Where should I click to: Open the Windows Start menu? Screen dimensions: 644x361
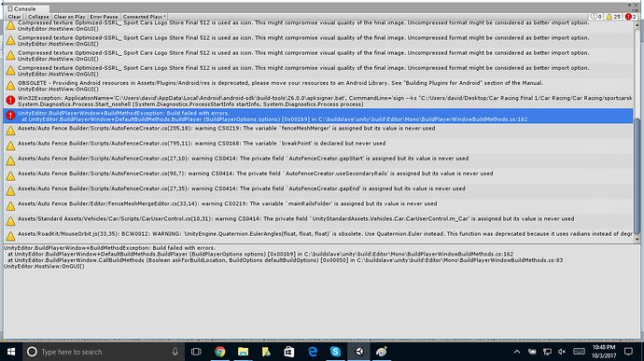[x=11, y=352]
